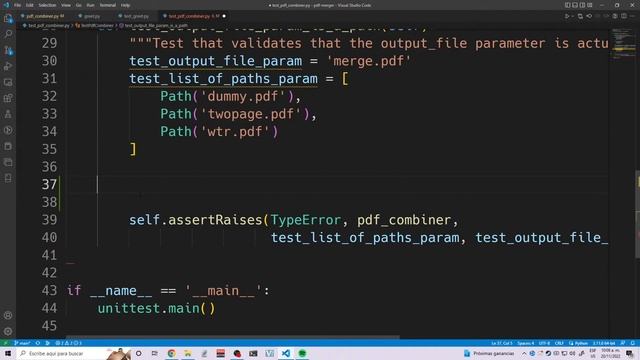Click the Spotify green taskbar icon

(x=302, y=353)
